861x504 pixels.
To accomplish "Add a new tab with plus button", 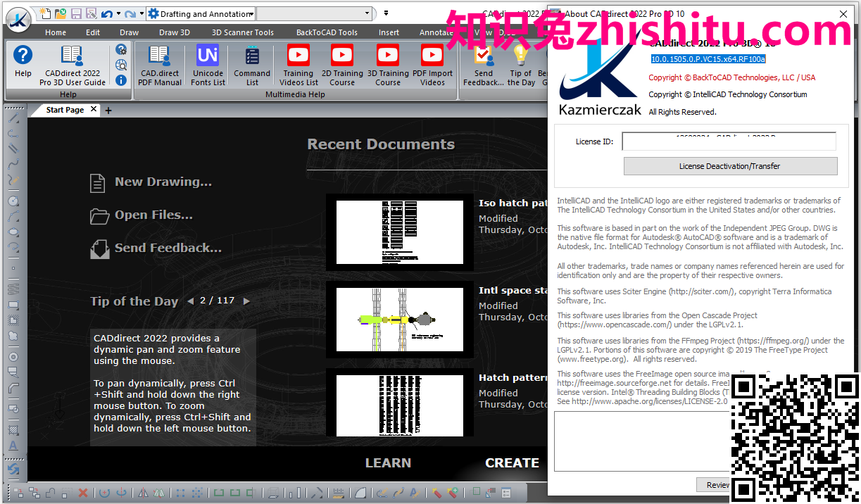I will point(108,110).
